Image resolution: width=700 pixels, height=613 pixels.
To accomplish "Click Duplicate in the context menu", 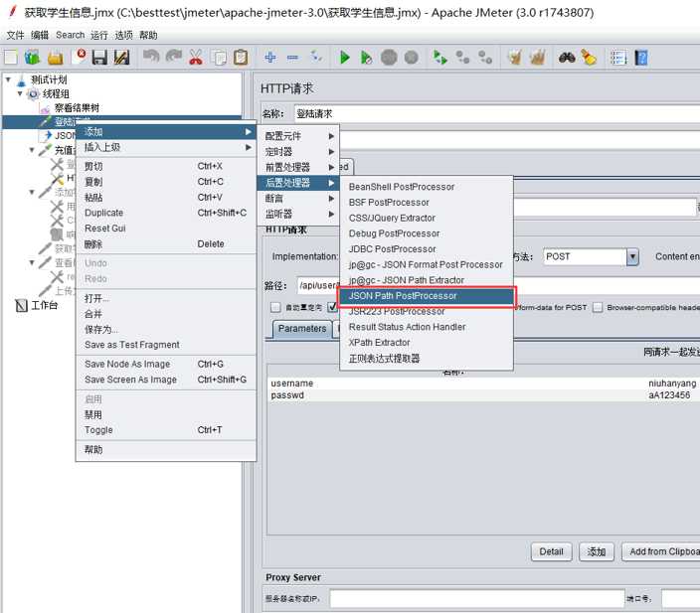I will (166, 213).
